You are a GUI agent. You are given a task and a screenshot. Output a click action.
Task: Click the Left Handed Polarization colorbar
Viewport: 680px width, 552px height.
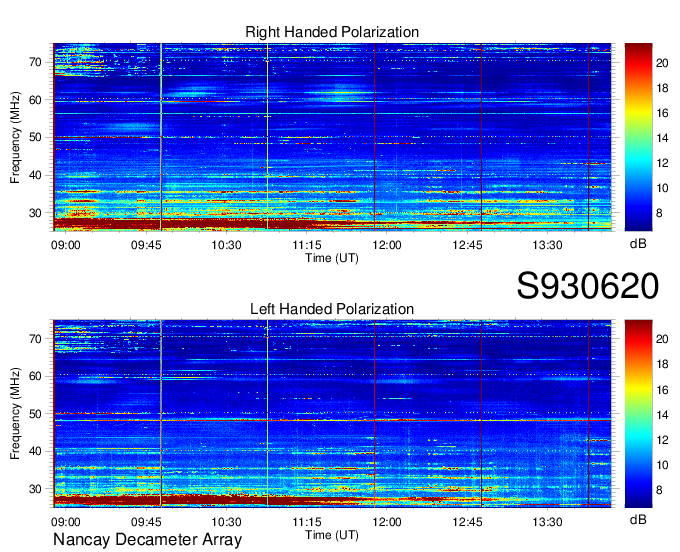coord(638,414)
